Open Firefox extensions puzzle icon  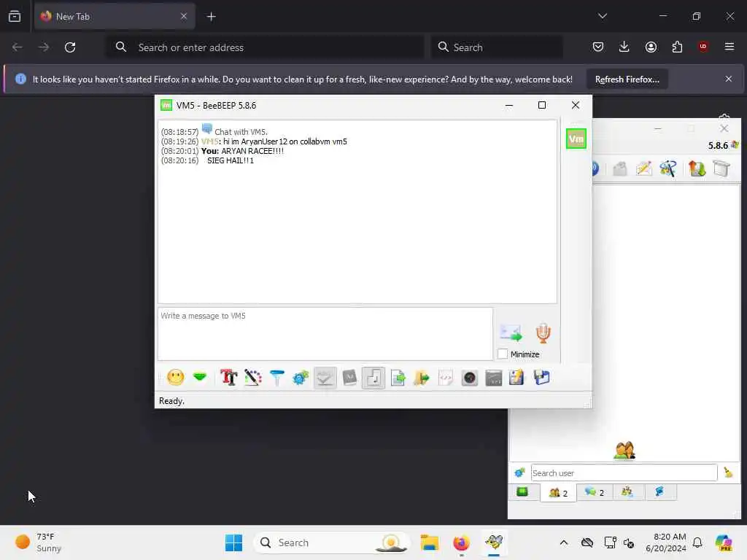pyautogui.click(x=677, y=47)
